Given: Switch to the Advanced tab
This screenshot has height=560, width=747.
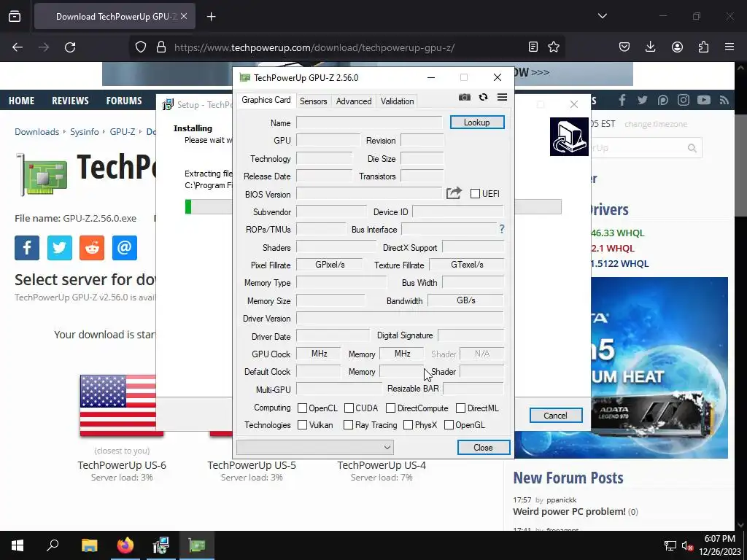Looking at the screenshot, I should tap(354, 101).
